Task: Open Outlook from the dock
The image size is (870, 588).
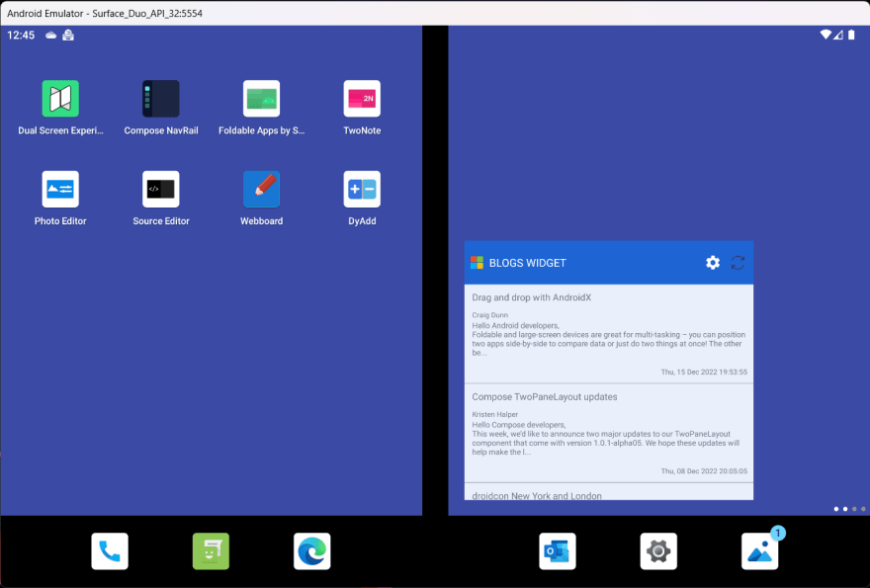Action: [x=557, y=551]
